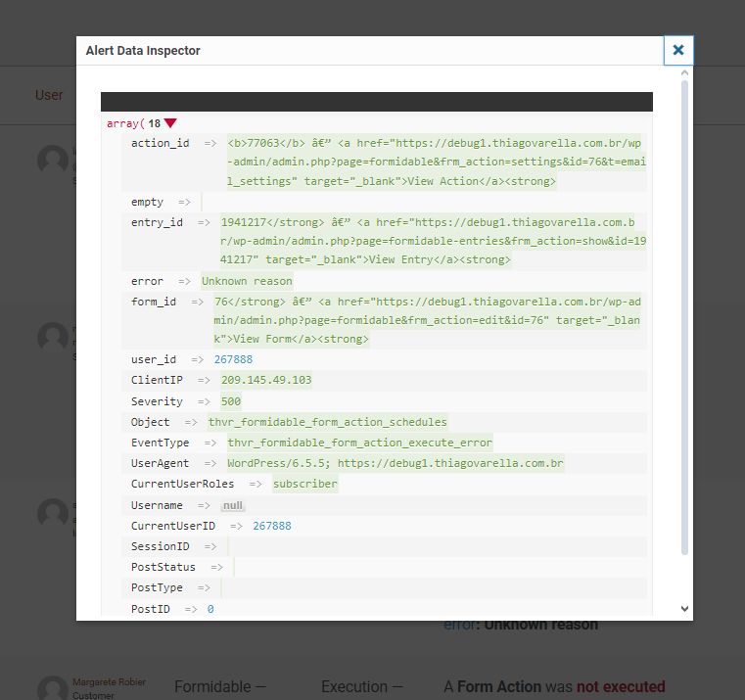Image resolution: width=745 pixels, height=700 pixels.
Task: Select the entry_id key
Action: (157, 222)
